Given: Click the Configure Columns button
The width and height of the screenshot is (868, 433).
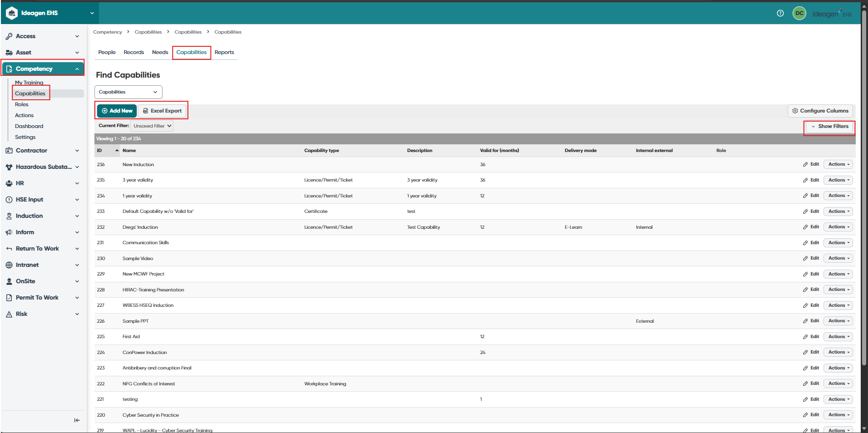Looking at the screenshot, I should pyautogui.click(x=820, y=111).
